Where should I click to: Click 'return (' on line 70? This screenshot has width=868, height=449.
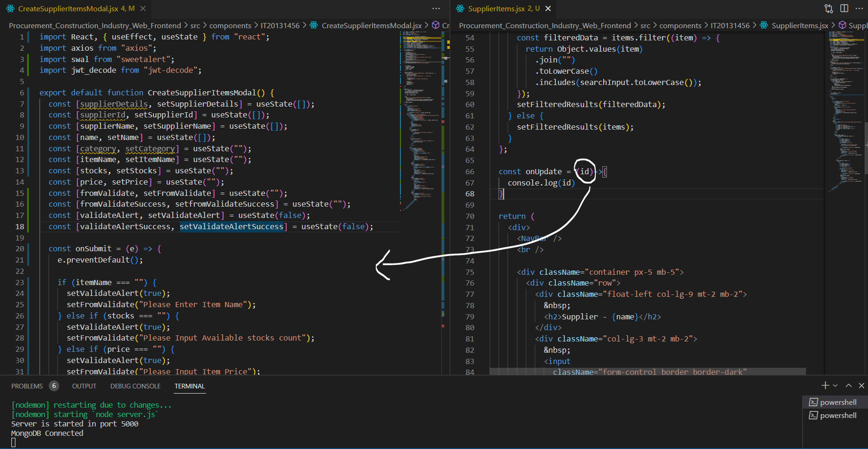[516, 216]
